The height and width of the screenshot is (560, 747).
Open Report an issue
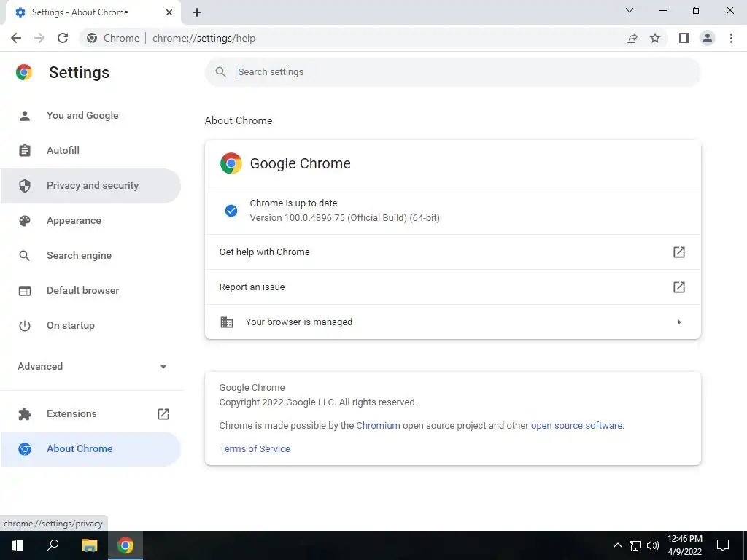452,287
